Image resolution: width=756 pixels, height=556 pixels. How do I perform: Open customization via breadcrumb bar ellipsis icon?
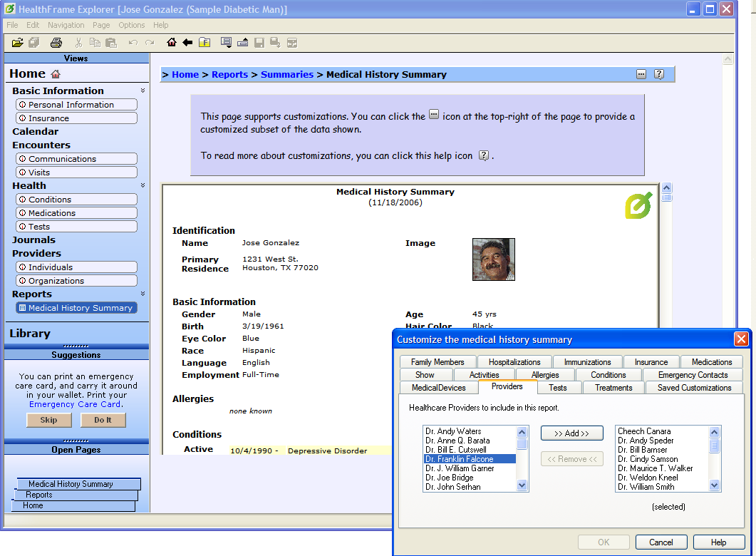pyautogui.click(x=641, y=74)
